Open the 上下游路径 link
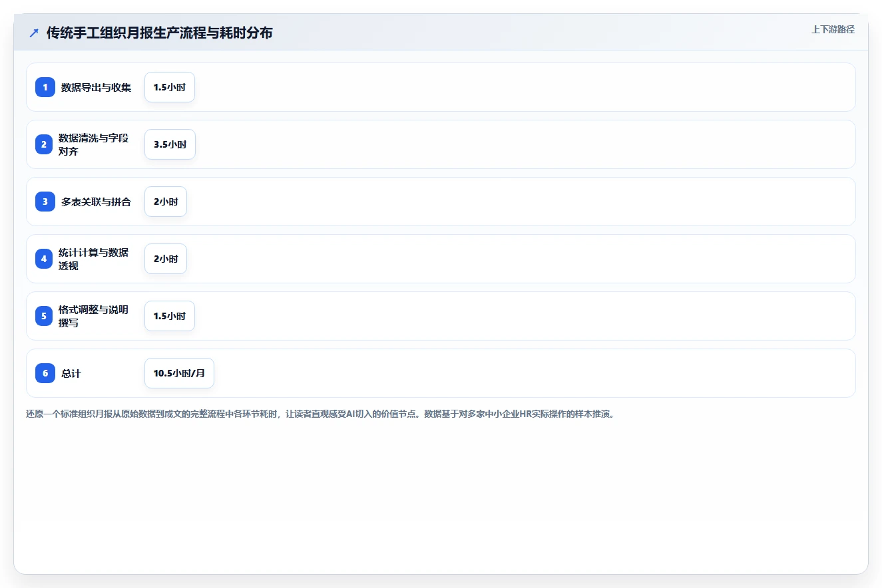This screenshot has height=588, width=882. point(833,29)
